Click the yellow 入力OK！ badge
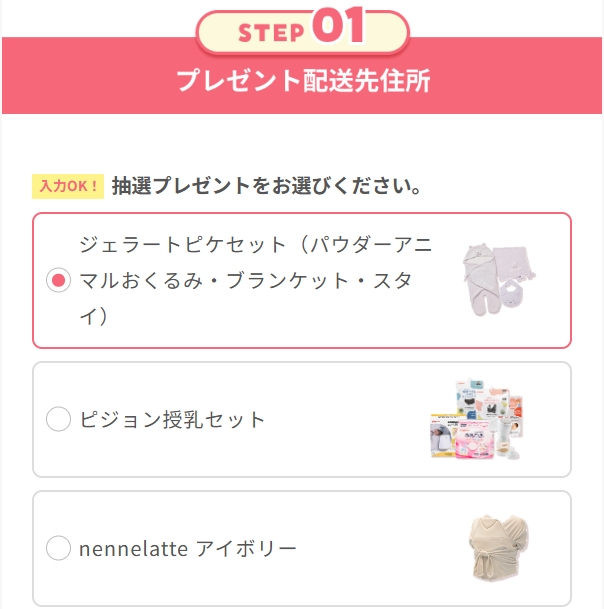This screenshot has width=604, height=609. pyautogui.click(x=68, y=185)
